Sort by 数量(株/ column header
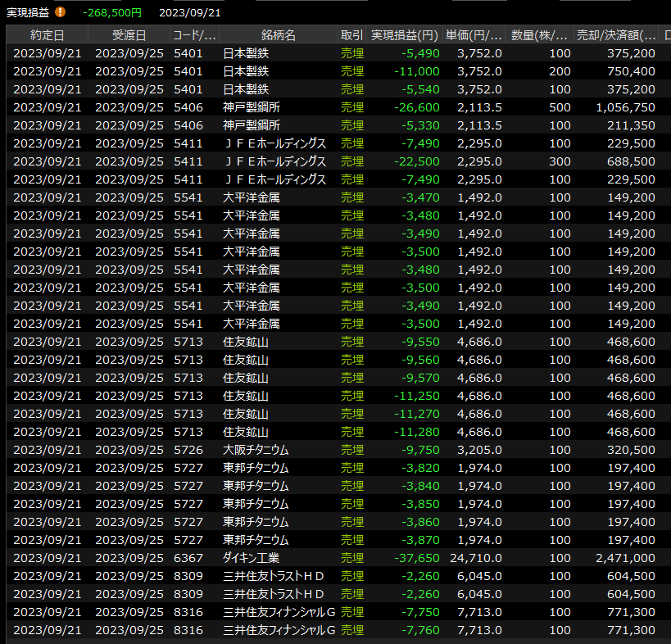This screenshot has width=671, height=644. tap(539, 35)
